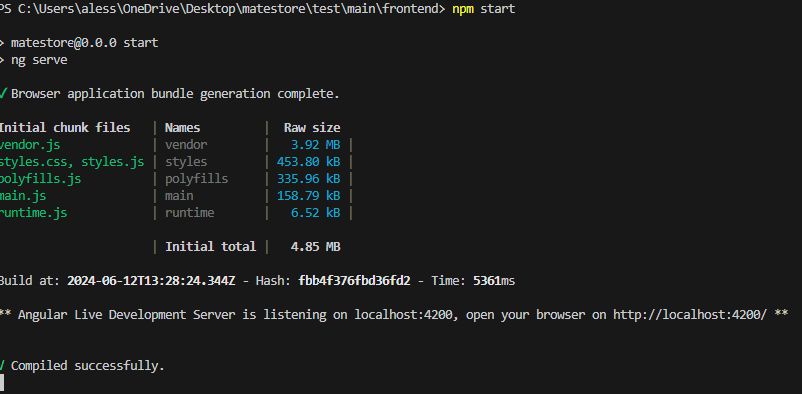Click the 'npm start' command text
This screenshot has width=802, height=394.
pos(483,9)
